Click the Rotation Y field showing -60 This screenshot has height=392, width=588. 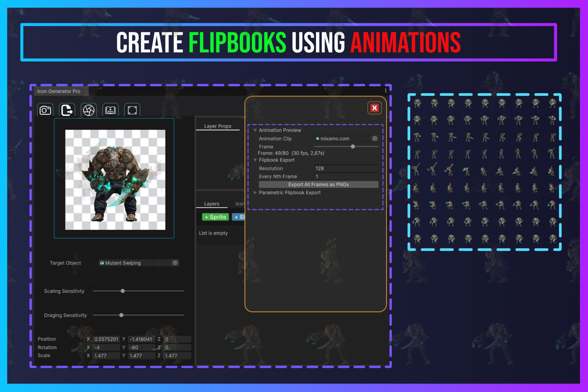point(142,347)
